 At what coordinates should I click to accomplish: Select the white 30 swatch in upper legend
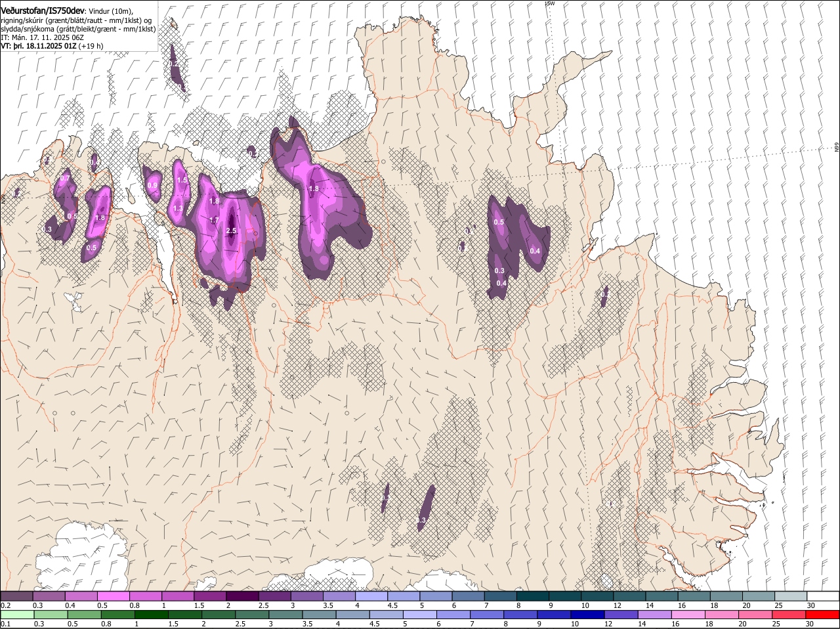823,596
